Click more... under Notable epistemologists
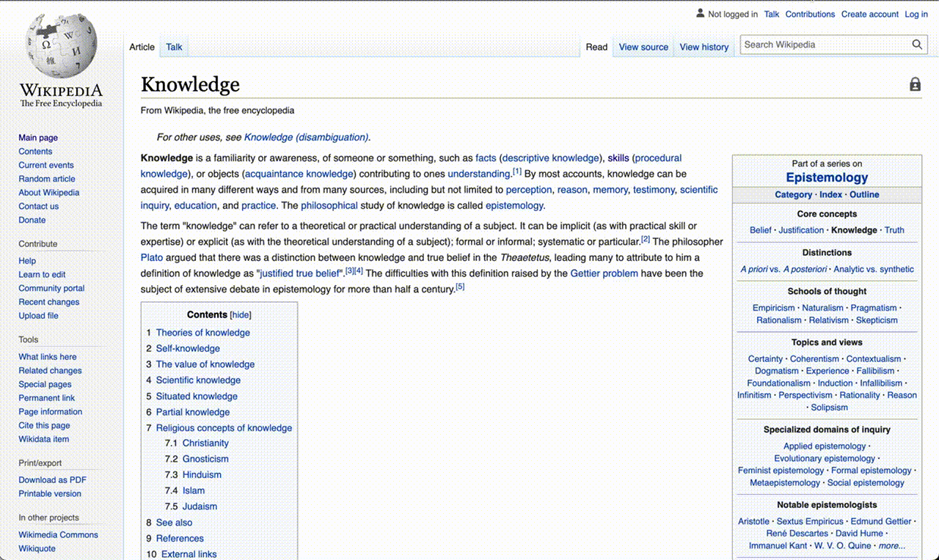Viewport: 939px width, 560px height. tap(892, 546)
